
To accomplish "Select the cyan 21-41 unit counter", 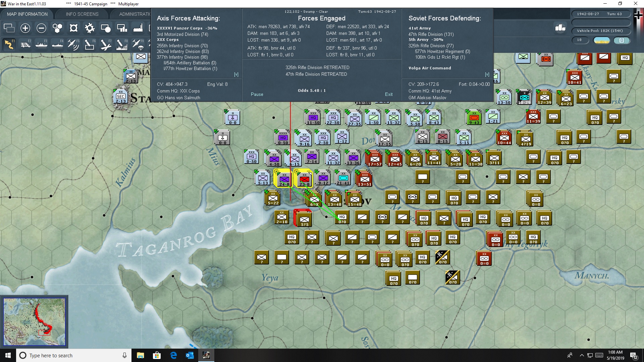I will 343,178.
